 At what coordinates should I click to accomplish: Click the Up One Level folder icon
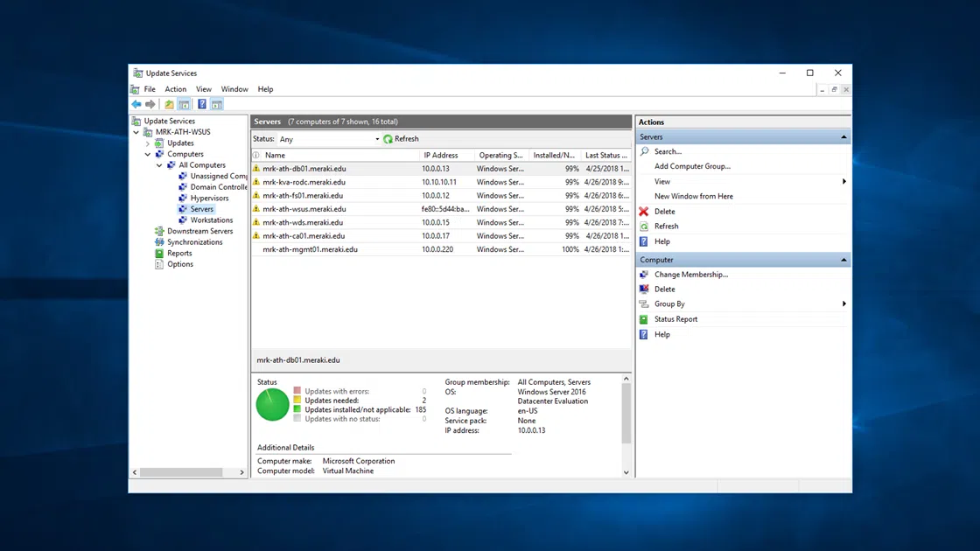coord(169,104)
